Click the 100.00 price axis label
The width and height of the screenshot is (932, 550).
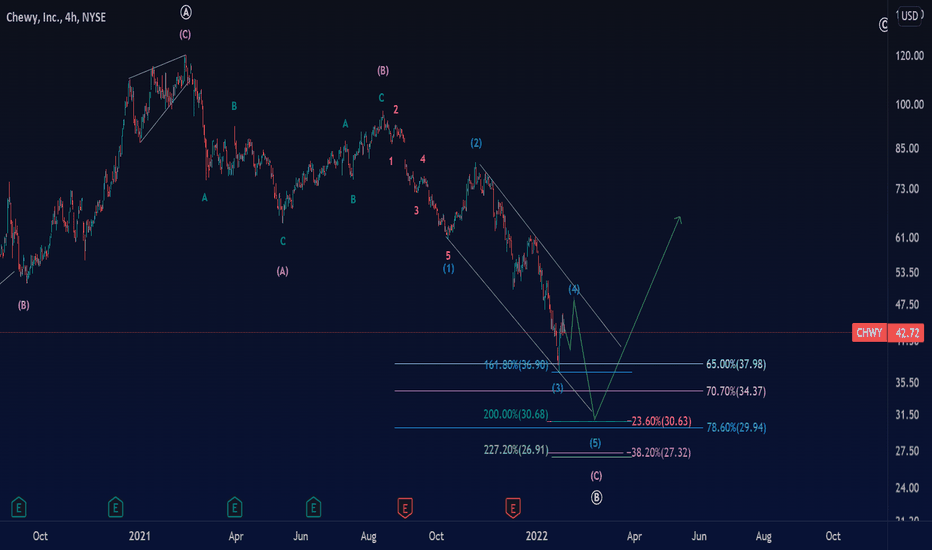(909, 105)
